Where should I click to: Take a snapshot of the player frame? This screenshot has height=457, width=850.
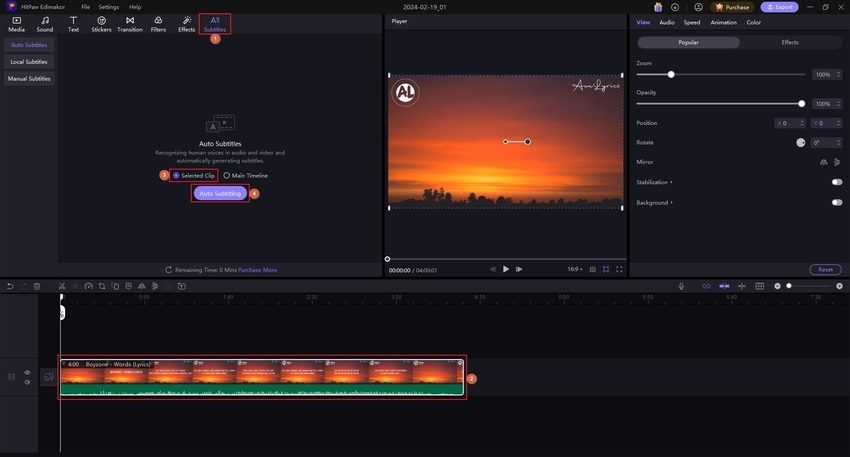[x=593, y=269]
